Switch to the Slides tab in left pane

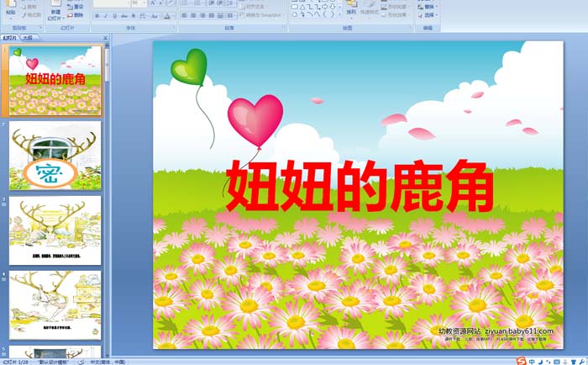pyautogui.click(x=10, y=38)
